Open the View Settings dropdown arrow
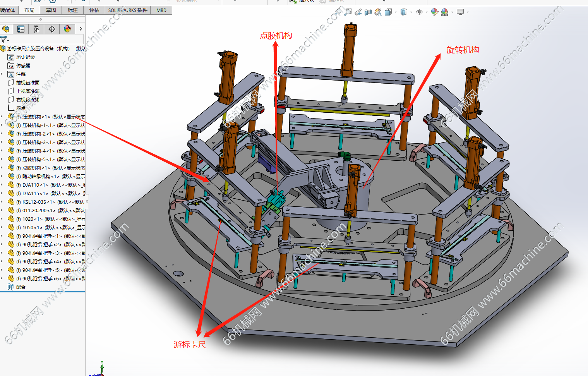 click(468, 12)
